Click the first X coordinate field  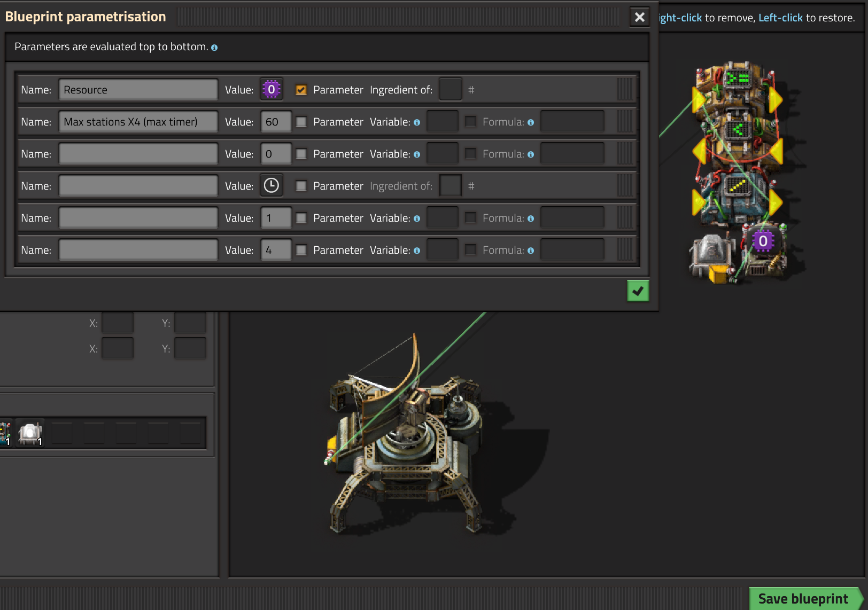[x=118, y=323]
